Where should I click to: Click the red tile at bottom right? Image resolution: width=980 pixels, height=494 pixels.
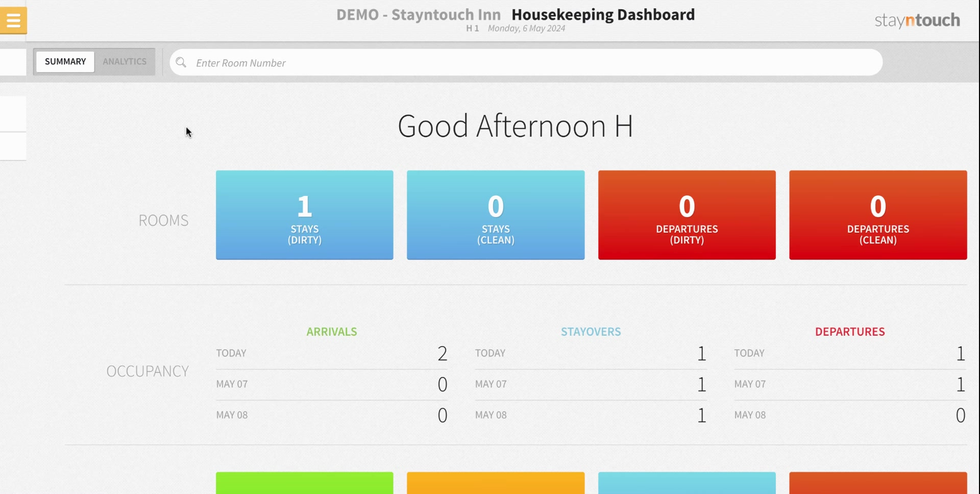click(878, 483)
